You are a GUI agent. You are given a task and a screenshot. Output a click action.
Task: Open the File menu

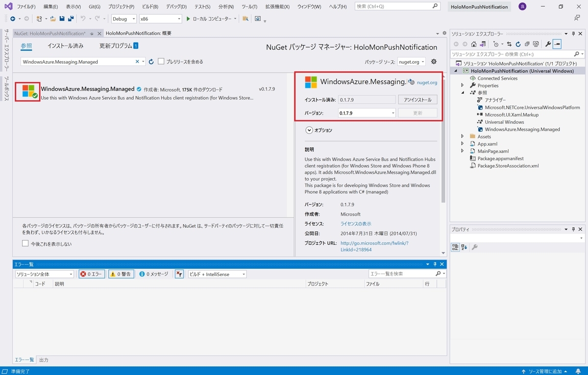[x=26, y=7]
